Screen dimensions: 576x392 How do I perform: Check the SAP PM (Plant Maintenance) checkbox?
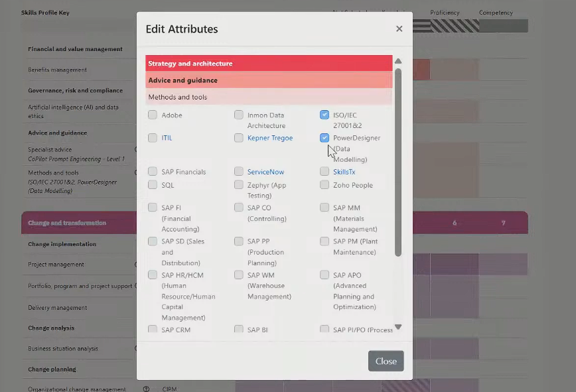click(324, 241)
